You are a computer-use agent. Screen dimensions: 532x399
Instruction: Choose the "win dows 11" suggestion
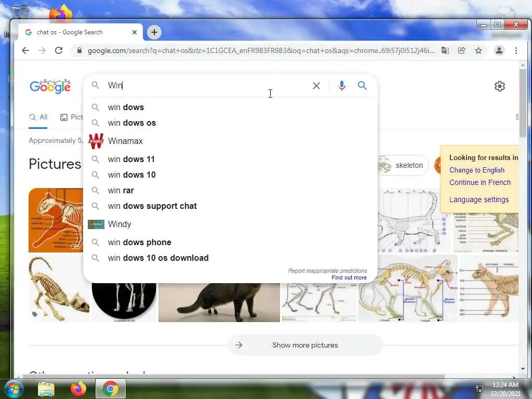click(230, 159)
